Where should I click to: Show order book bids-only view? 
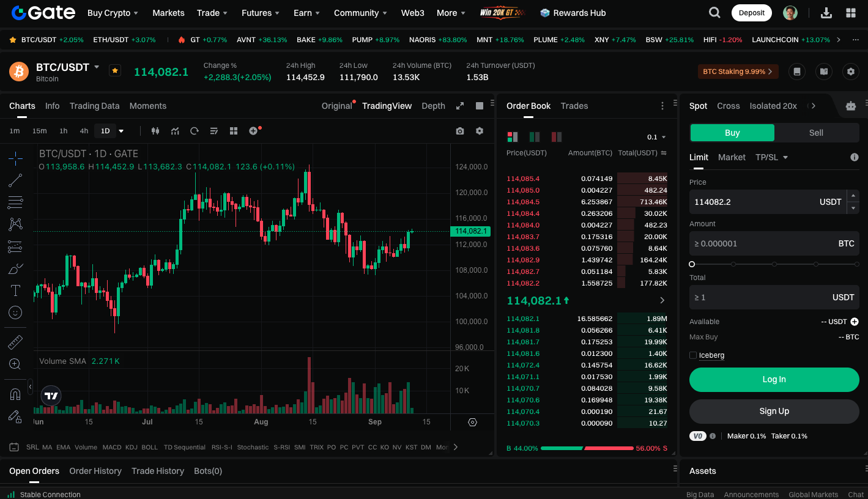point(535,136)
